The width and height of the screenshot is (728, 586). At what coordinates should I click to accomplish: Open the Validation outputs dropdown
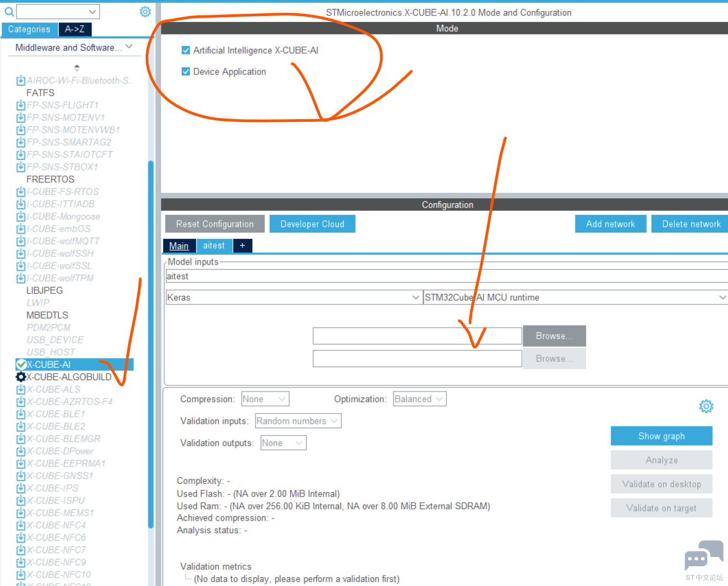tap(284, 443)
